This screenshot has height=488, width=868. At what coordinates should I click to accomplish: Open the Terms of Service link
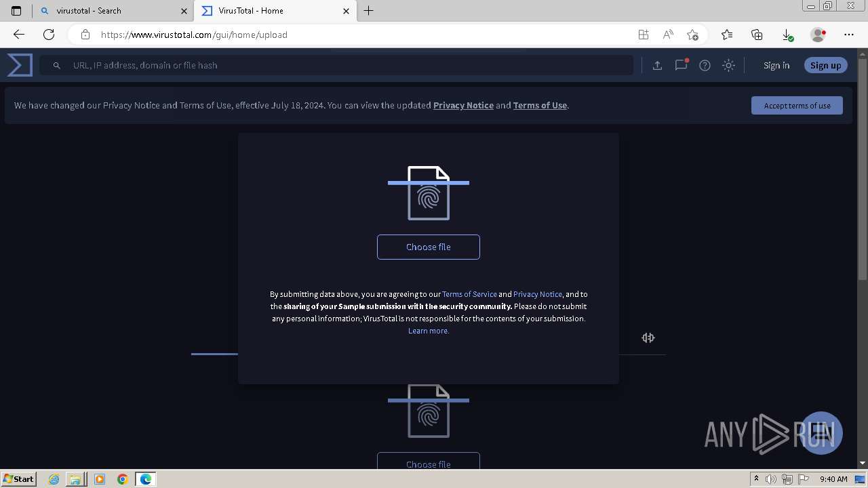[469, 294]
